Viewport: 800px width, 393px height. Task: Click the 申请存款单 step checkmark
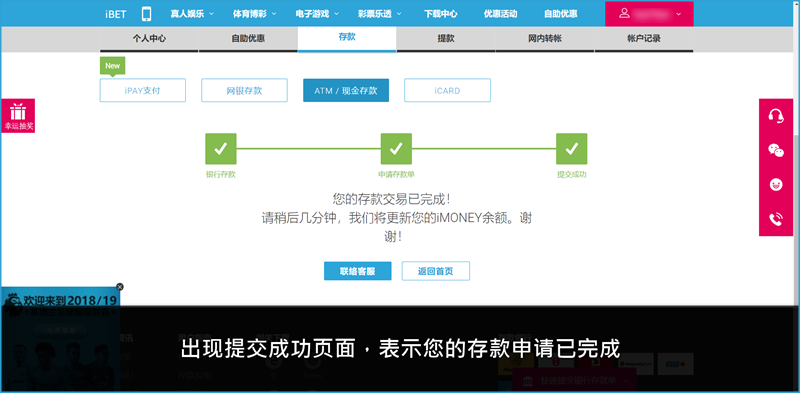396,149
